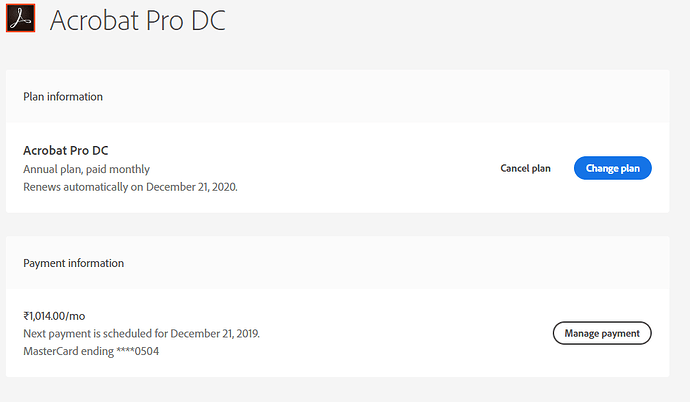
Task: Open Manage payment
Action: (x=602, y=333)
